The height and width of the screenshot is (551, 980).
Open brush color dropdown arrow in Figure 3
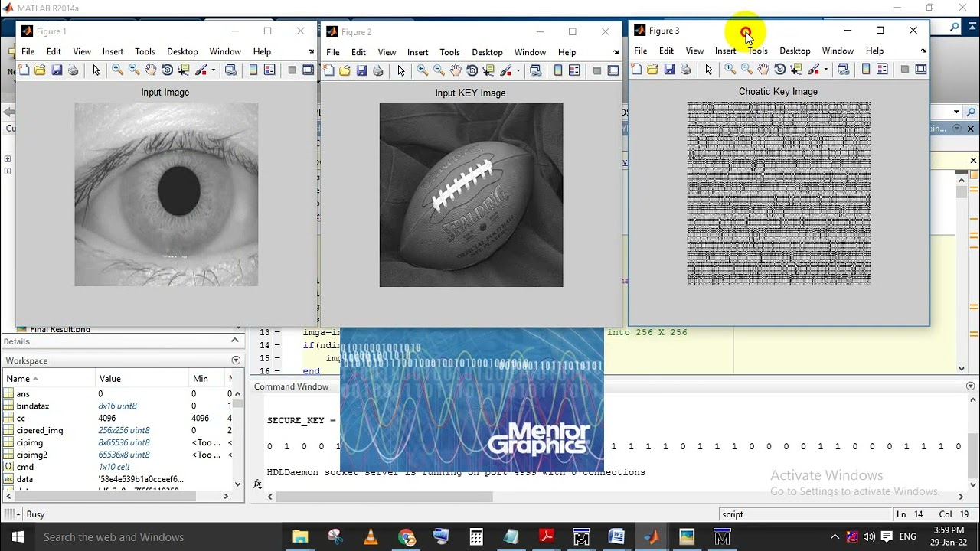click(x=825, y=70)
